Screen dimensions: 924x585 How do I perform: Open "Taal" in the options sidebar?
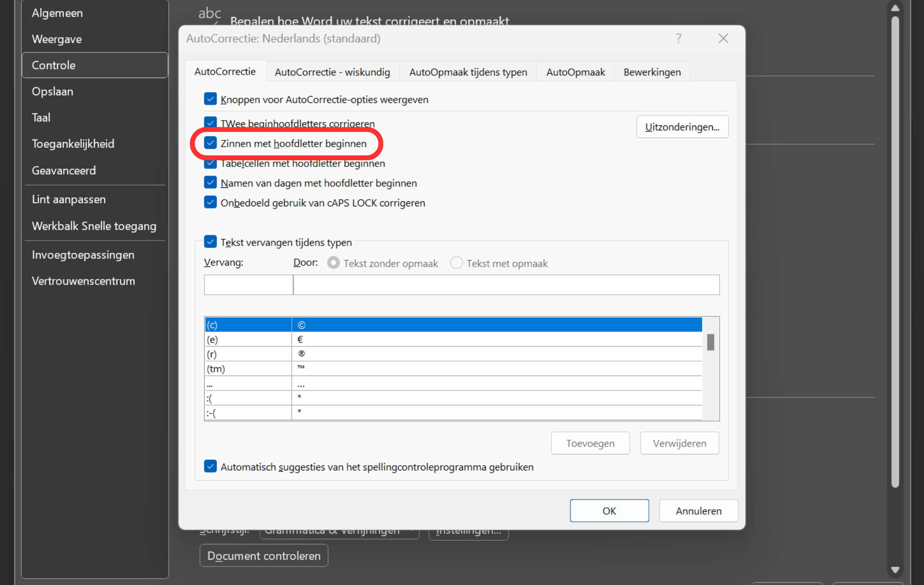41,117
